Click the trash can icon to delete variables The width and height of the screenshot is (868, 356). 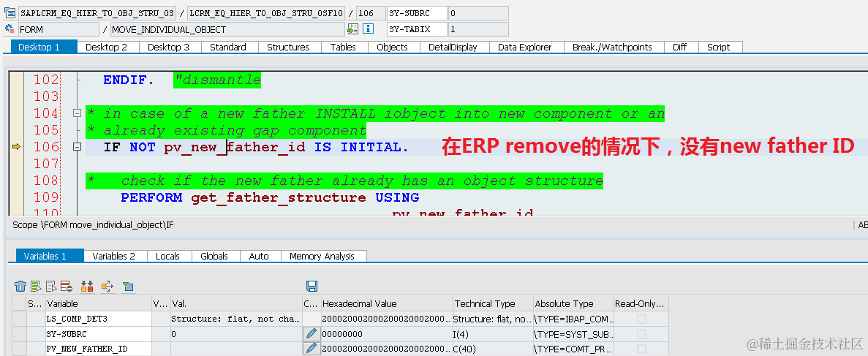coord(20,287)
